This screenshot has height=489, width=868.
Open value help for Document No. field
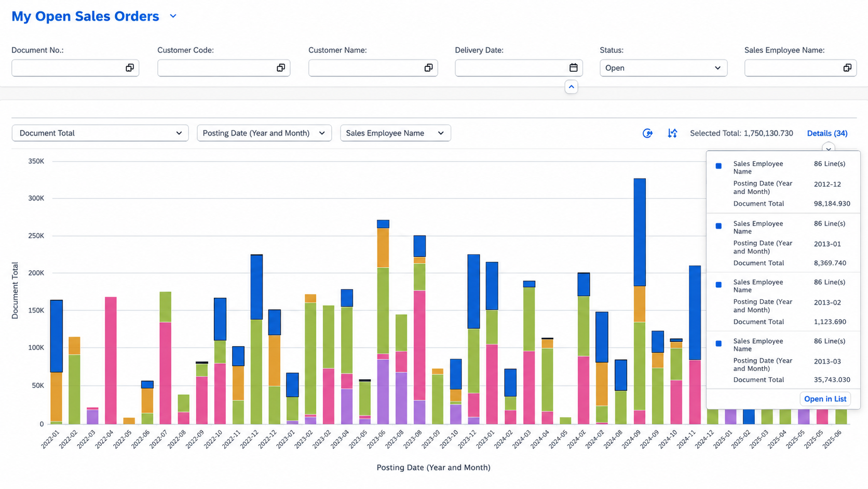[x=130, y=68]
